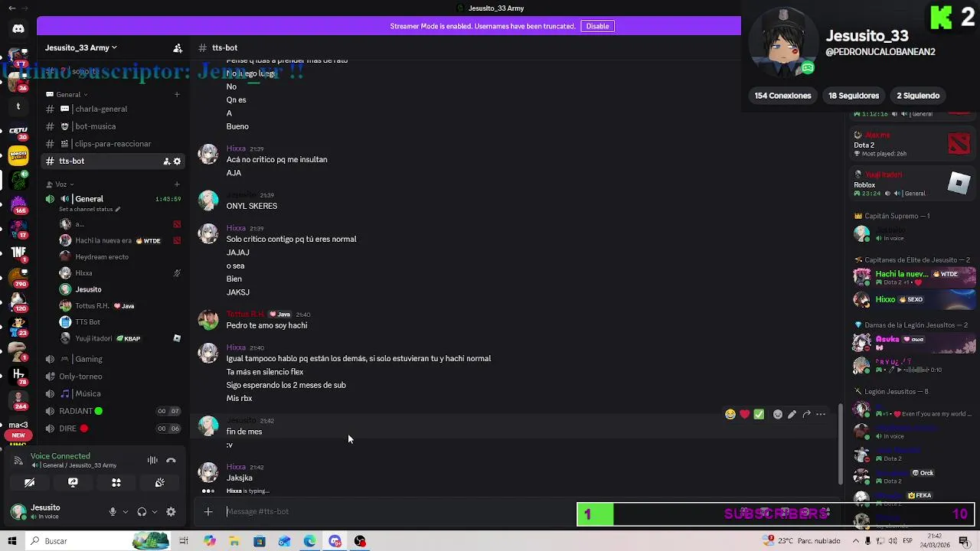Open more message options menu
980x551 pixels.
[821, 414]
